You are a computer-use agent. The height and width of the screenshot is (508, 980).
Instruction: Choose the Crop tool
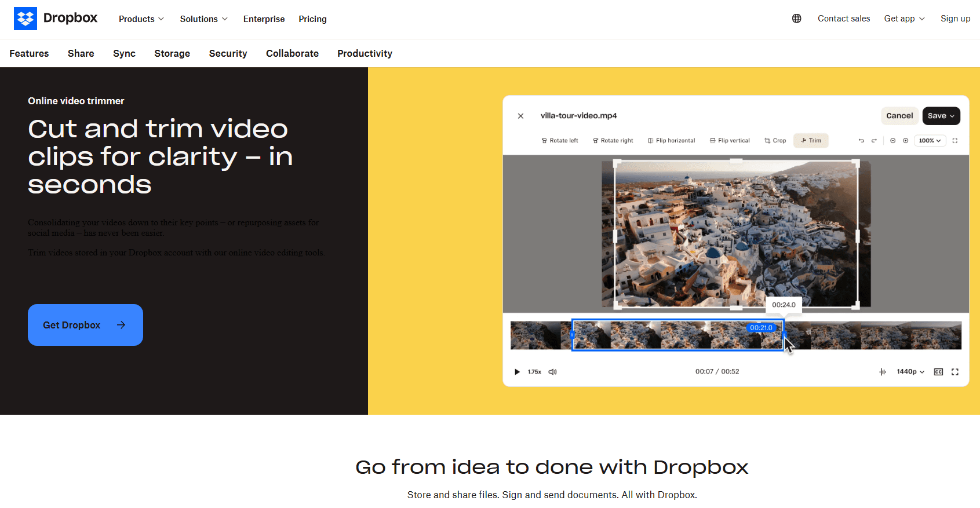775,141
